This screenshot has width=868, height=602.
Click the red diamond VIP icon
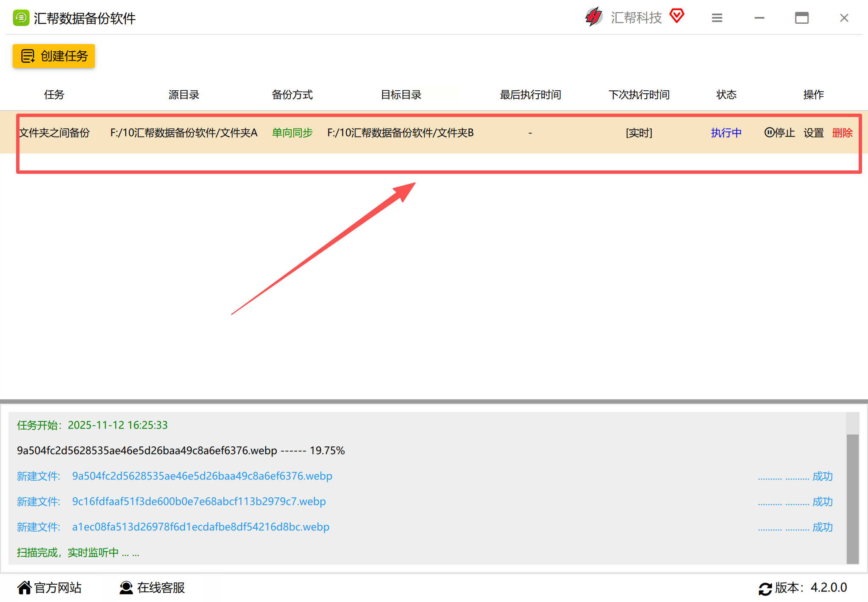[x=677, y=16]
